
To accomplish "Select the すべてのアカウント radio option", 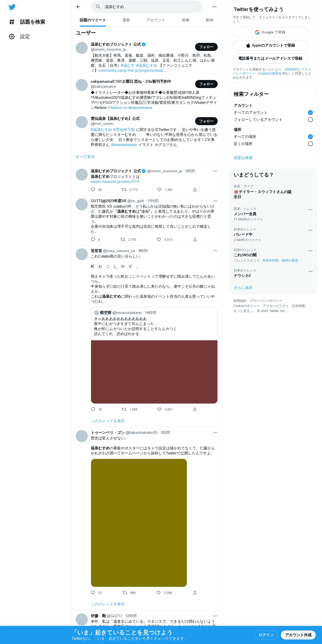I will (x=310, y=113).
